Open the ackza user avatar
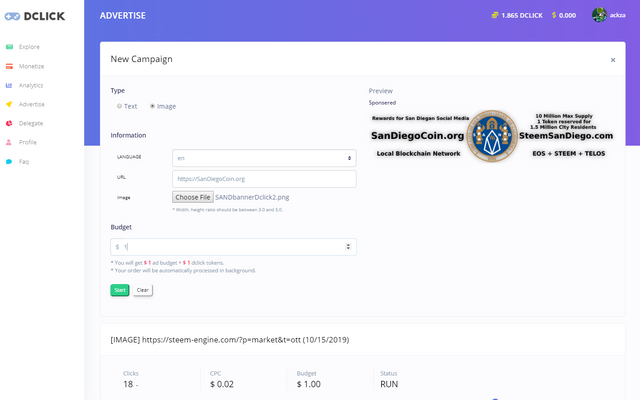640x400 pixels. (x=599, y=15)
